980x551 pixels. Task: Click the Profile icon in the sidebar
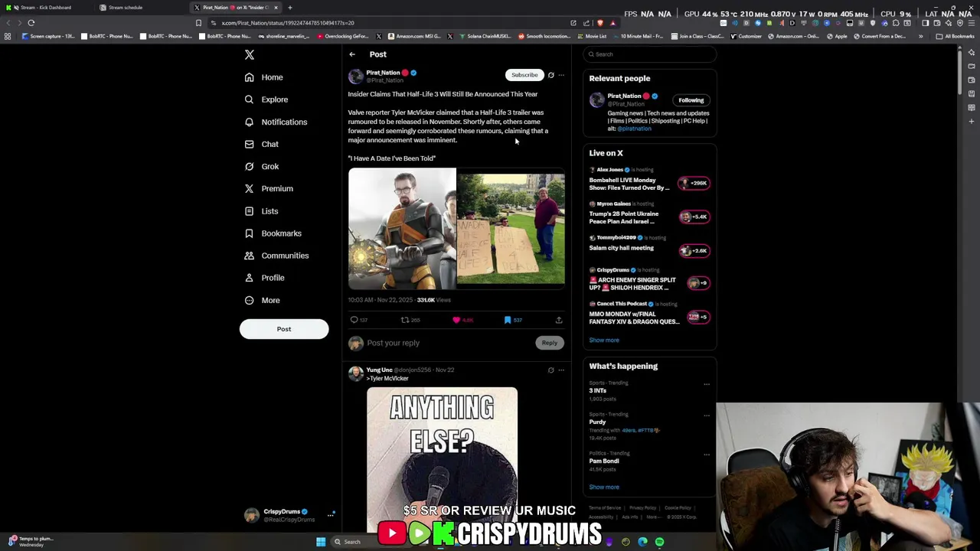point(249,278)
